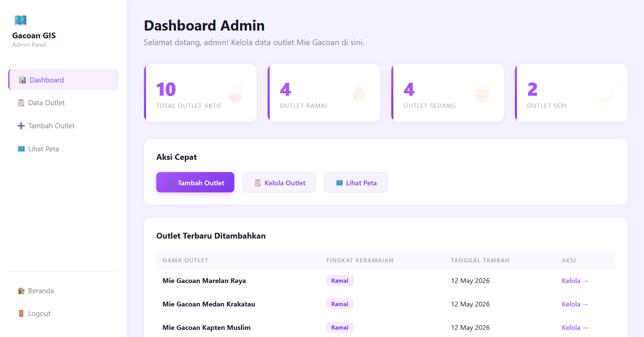Click Ramai badge of Mie Gacoan Kapten Muslim
644x337 pixels.
pyautogui.click(x=340, y=327)
